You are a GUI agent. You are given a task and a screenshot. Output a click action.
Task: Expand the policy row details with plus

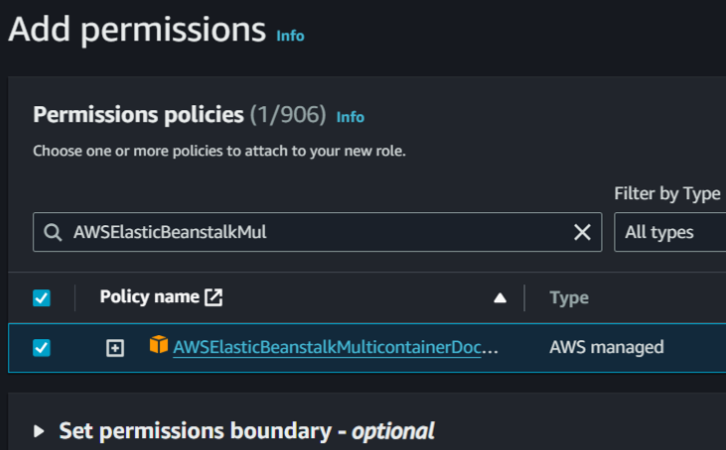point(115,347)
